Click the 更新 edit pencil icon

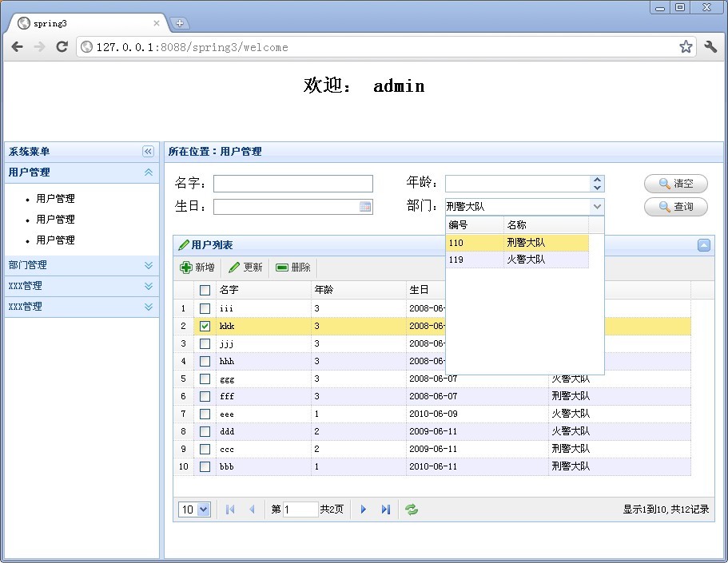point(234,268)
